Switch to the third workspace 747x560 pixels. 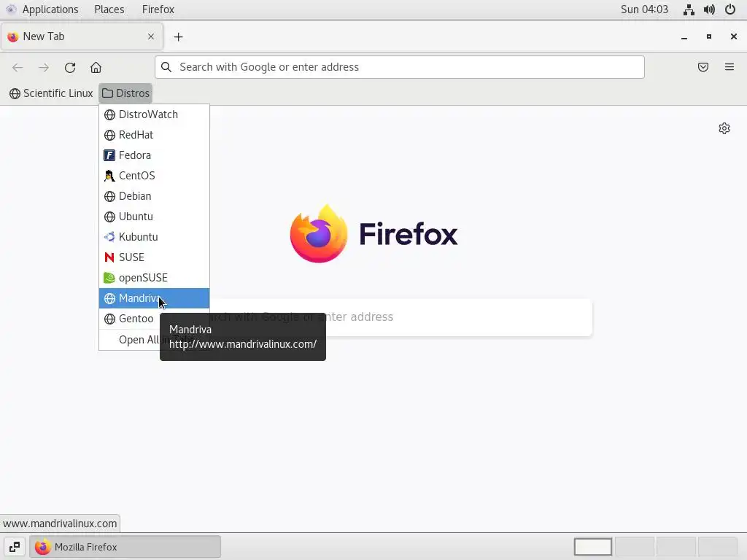click(x=676, y=547)
